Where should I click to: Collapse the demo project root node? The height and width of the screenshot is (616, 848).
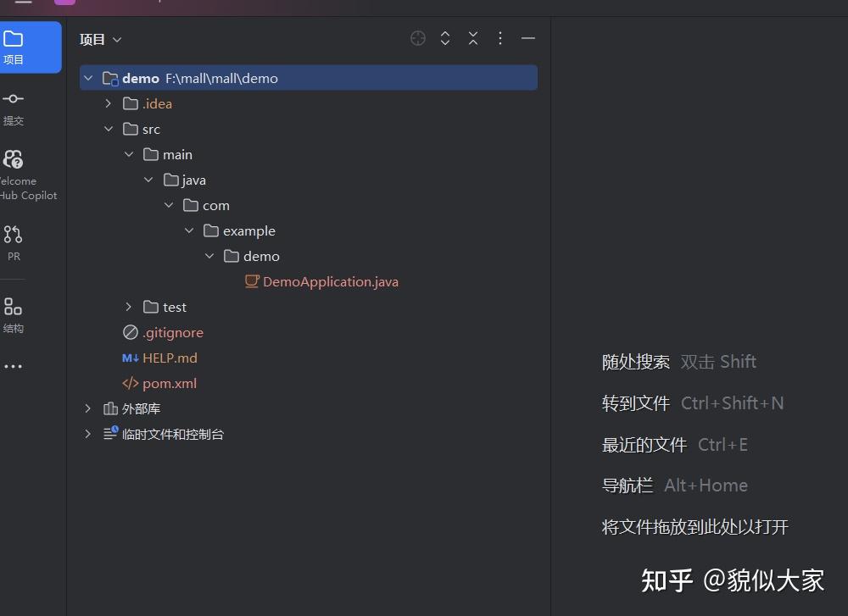click(88, 78)
